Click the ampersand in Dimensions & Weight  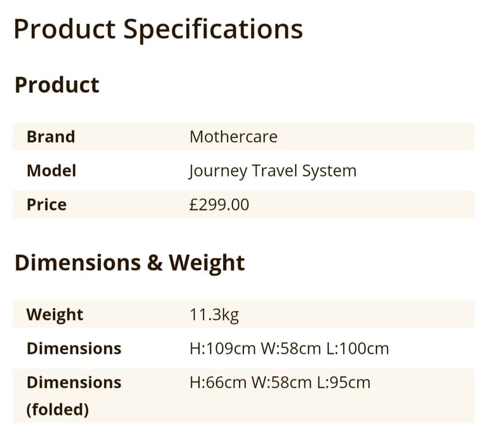click(x=155, y=263)
